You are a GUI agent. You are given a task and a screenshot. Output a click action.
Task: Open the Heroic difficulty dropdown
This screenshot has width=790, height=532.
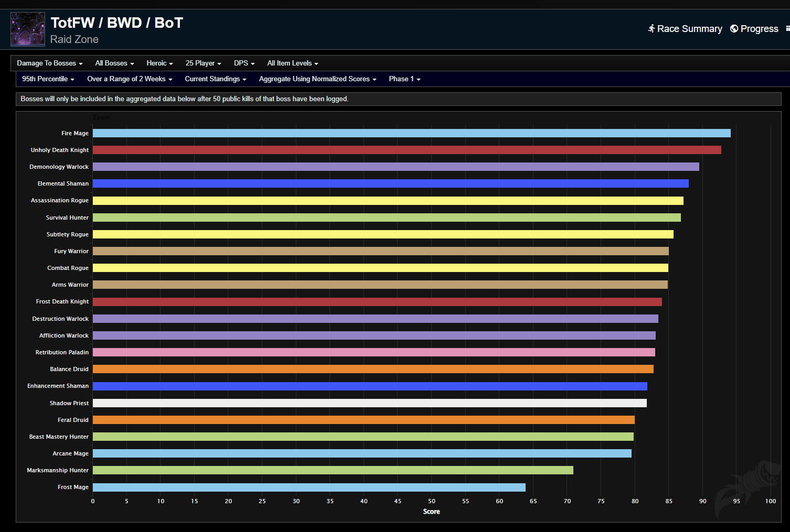pos(159,63)
